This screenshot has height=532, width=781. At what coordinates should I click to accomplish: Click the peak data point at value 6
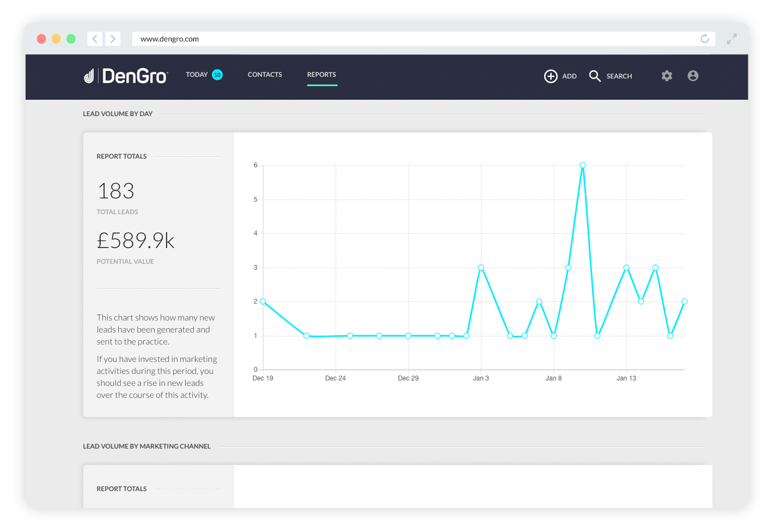tap(583, 165)
